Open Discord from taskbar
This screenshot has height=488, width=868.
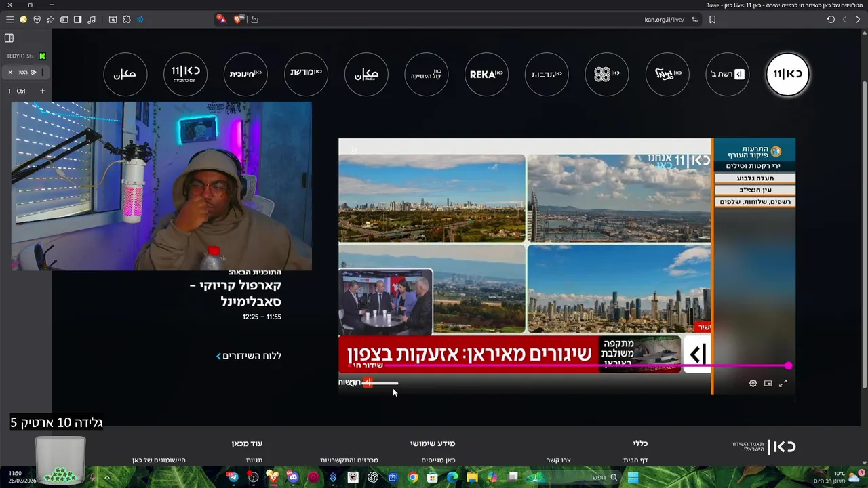[293, 477]
